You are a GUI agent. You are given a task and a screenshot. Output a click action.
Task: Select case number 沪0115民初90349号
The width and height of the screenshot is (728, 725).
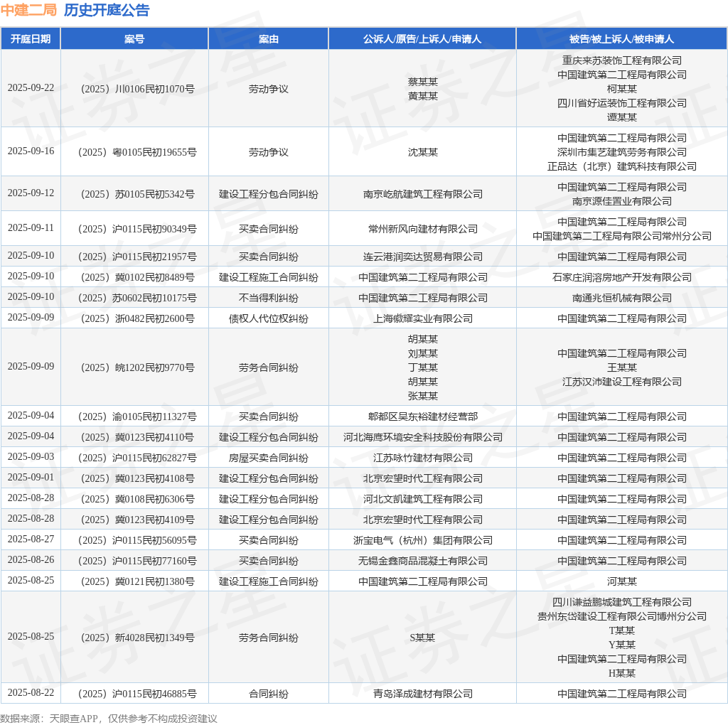(x=137, y=229)
